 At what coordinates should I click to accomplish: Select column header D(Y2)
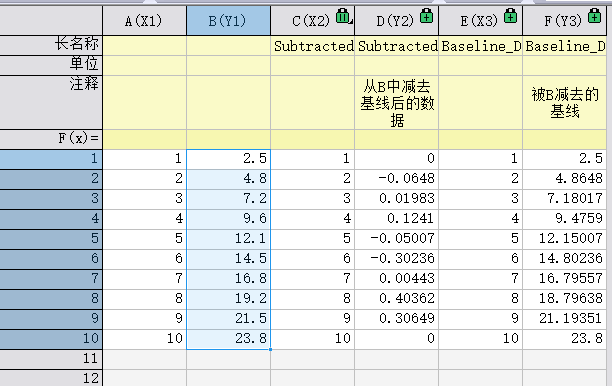(396, 21)
